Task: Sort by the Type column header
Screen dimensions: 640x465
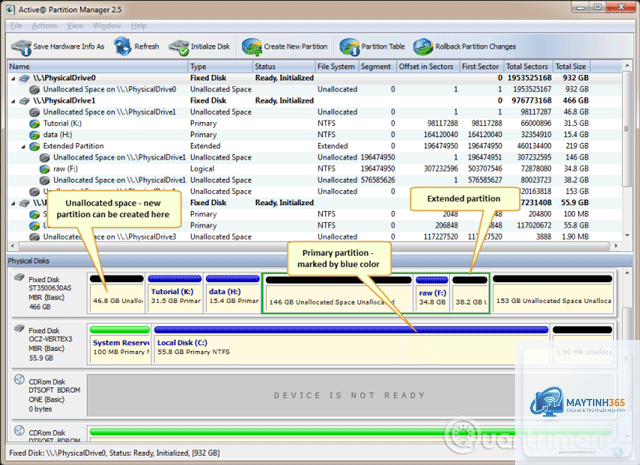Action: 220,66
